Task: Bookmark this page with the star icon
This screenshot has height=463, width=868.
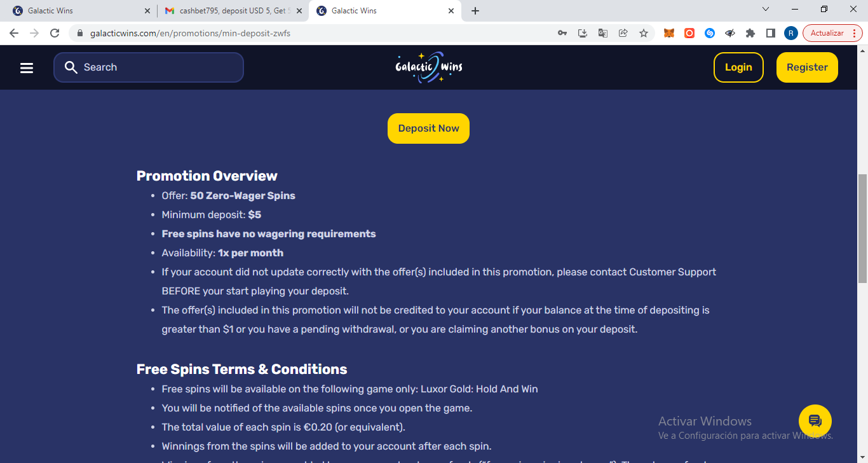Action: coord(644,33)
